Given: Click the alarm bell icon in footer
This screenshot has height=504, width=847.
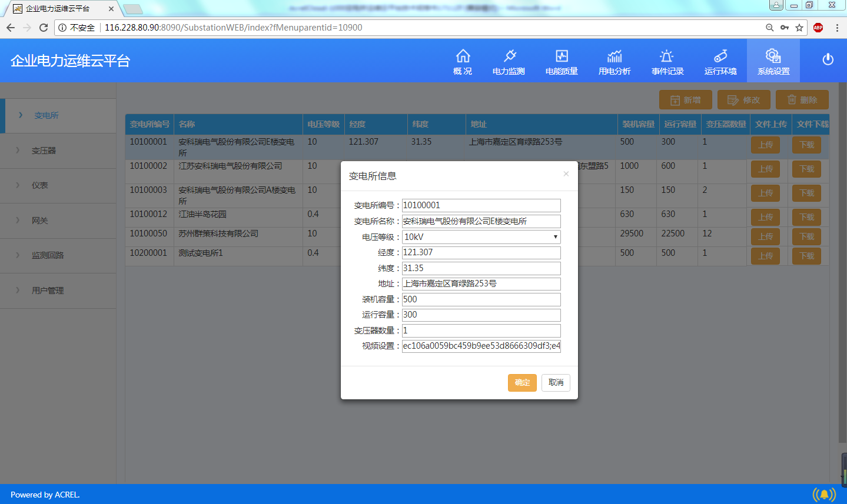Looking at the screenshot, I should point(824,495).
